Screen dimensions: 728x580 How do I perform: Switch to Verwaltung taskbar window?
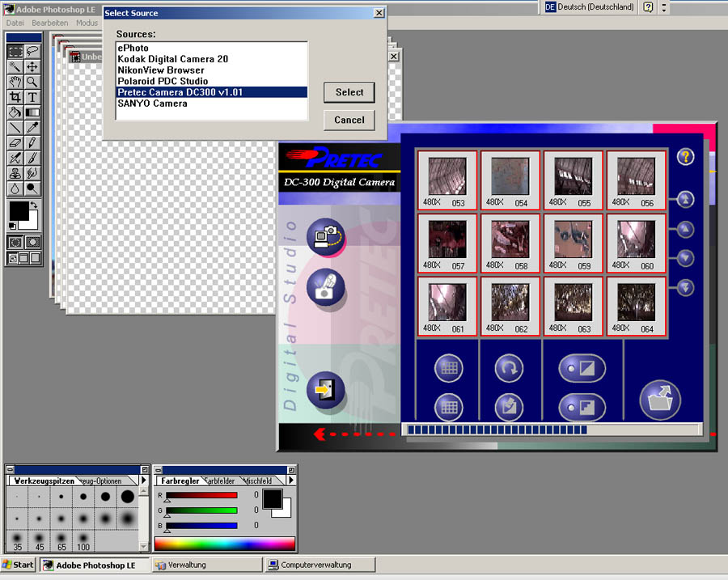[x=207, y=565]
